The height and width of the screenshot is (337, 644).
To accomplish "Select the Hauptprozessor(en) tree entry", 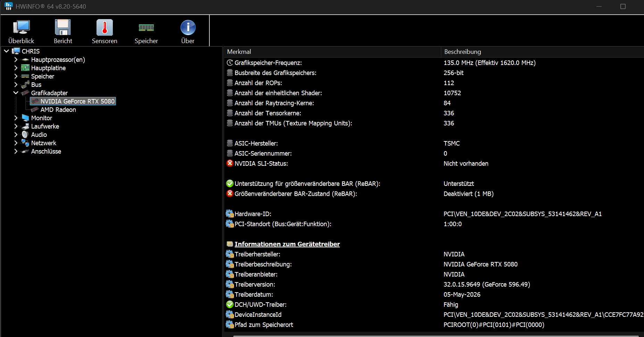I will pos(58,59).
